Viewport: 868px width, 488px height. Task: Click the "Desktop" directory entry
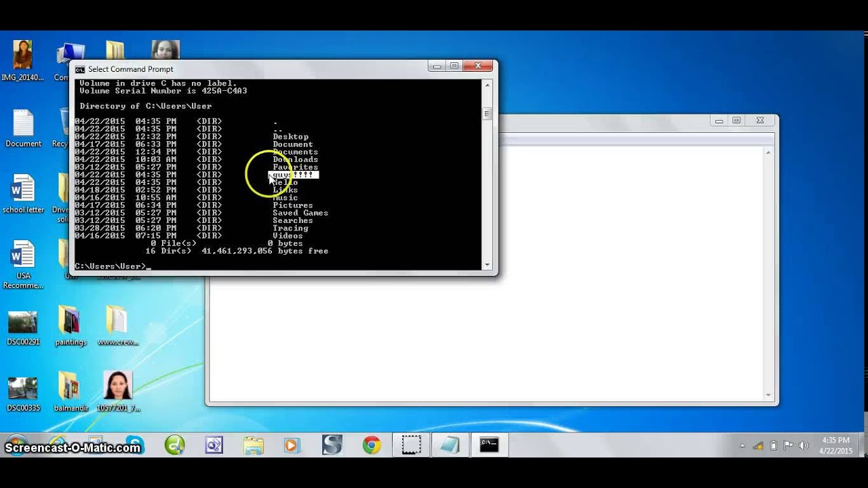290,137
